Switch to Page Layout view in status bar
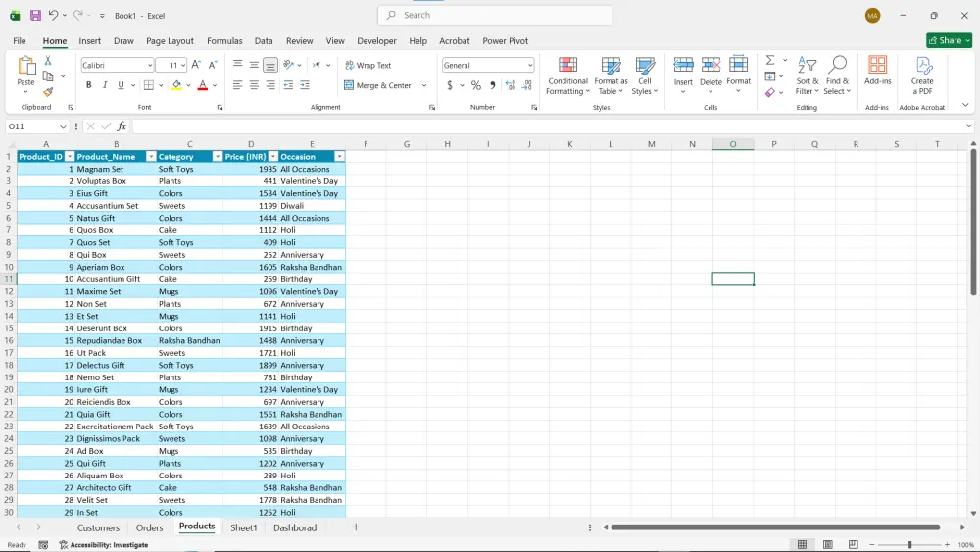Screen dimensions: 980x552 pyautogui.click(x=827, y=544)
